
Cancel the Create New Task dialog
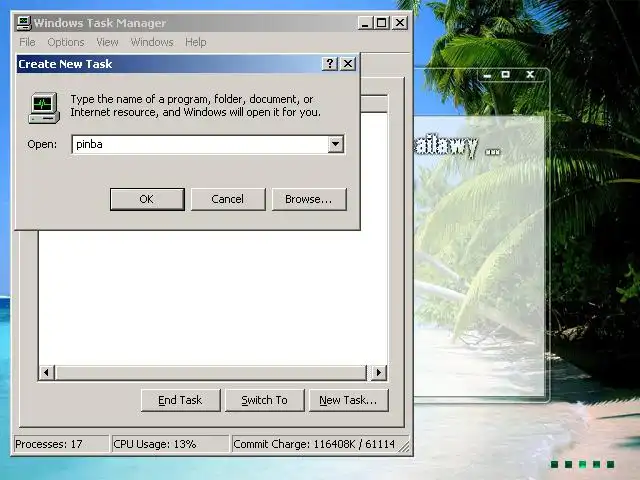(x=228, y=199)
